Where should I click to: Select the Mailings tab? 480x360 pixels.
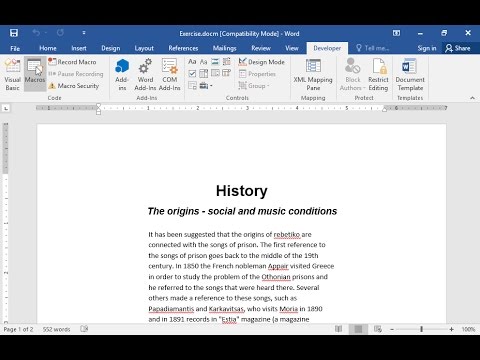[224, 48]
